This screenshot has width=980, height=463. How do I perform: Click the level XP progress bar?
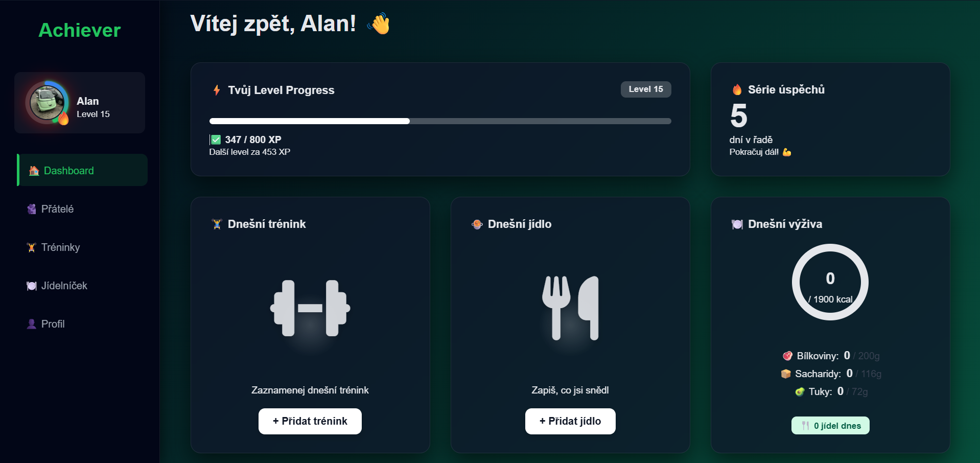tap(440, 121)
